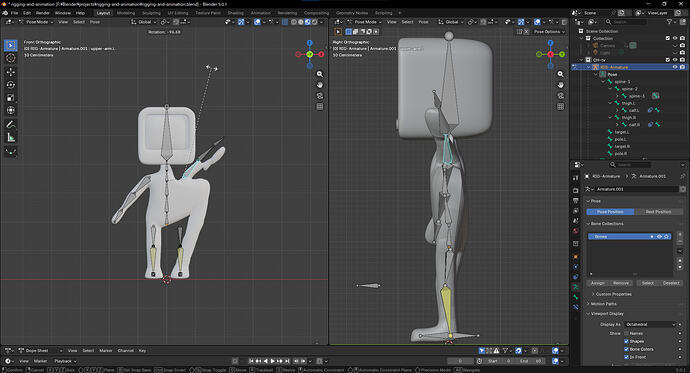Open the Window menu
Image resolution: width=690 pixels, height=373 pixels.
[63, 13]
